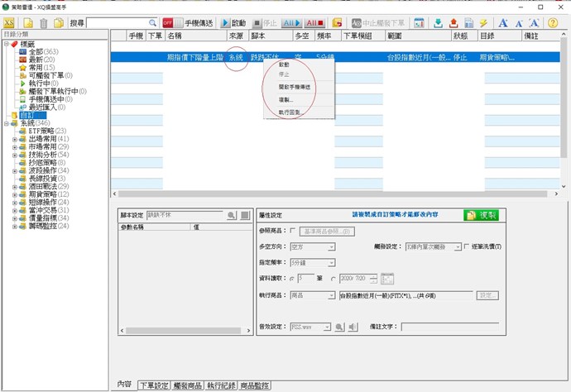Open the 多空方向 dropdown
571x392 pixels.
(x=329, y=246)
